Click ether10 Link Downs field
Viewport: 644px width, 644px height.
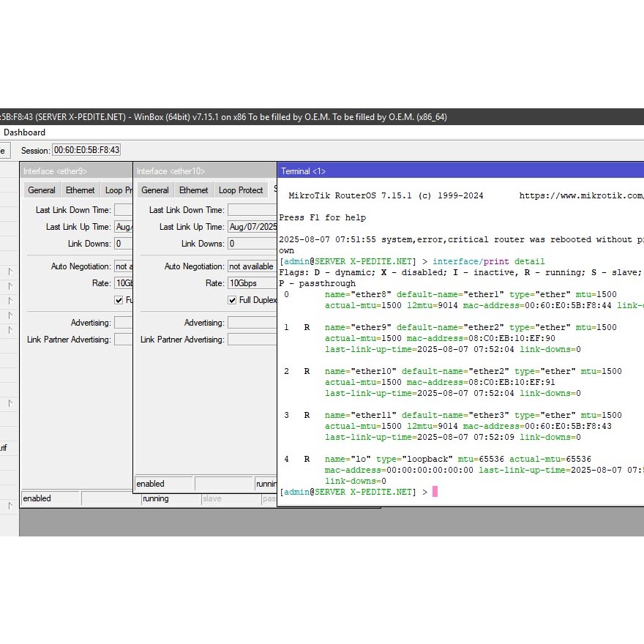pos(251,244)
